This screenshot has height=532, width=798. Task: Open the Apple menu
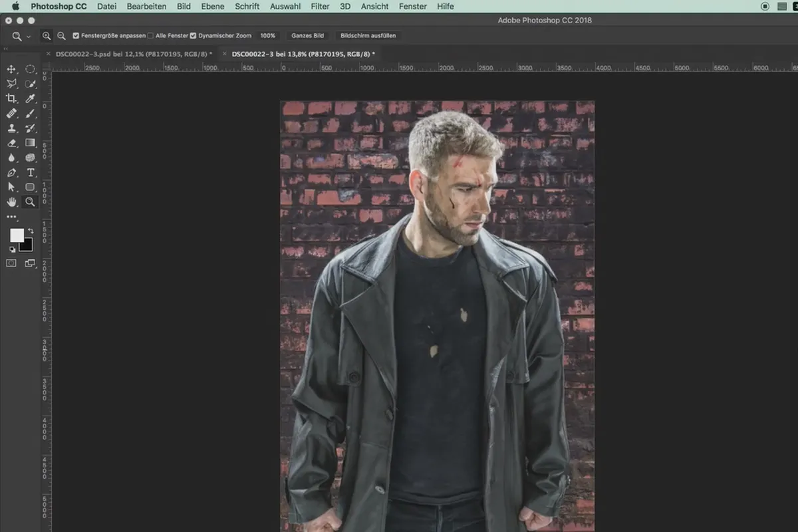pos(15,6)
